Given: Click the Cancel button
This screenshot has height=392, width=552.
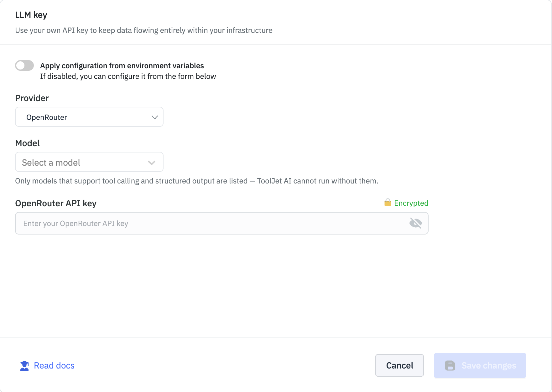Looking at the screenshot, I should click(x=399, y=365).
